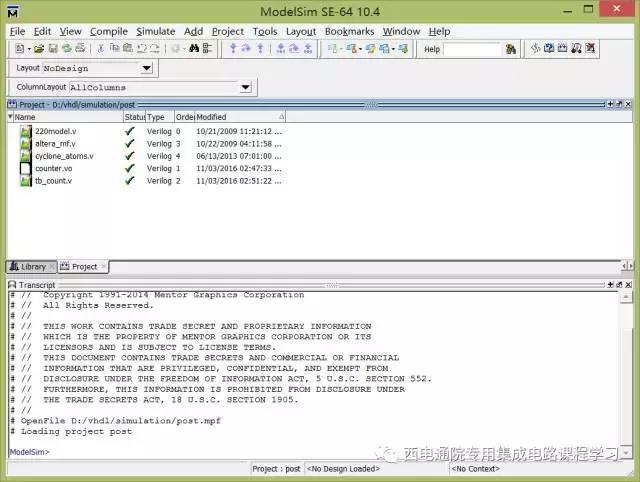Expand the New file icon dropdown arrow
This screenshot has height=482, width=640.
(x=29, y=49)
